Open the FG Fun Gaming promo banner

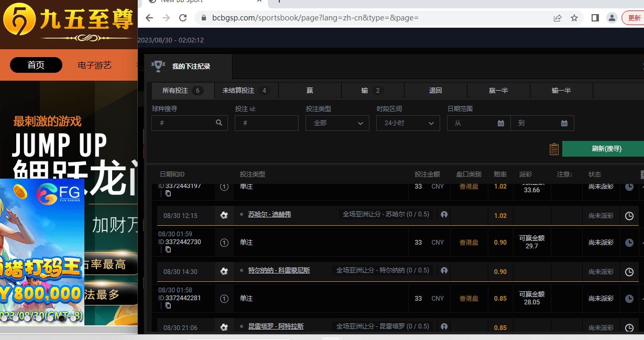[42, 252]
